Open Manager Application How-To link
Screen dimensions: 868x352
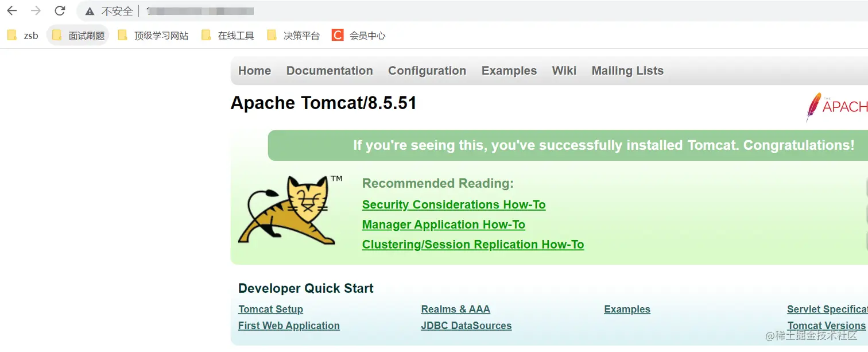pyautogui.click(x=443, y=225)
